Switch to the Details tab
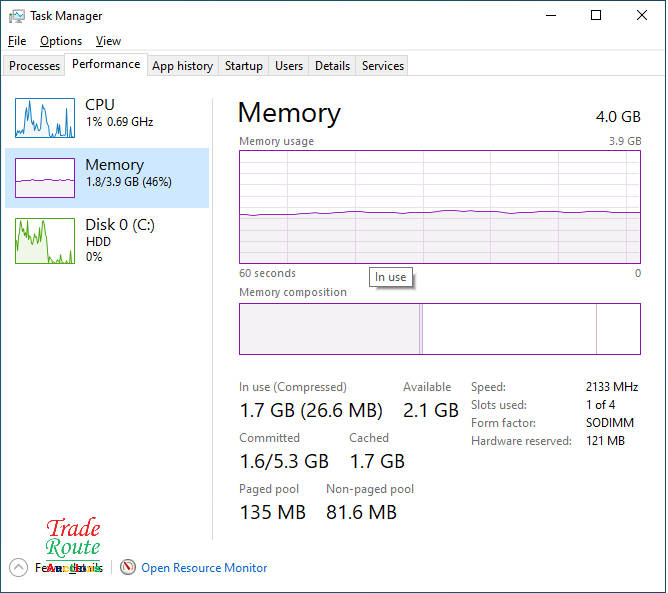The width and height of the screenshot is (668, 593). tap(332, 66)
